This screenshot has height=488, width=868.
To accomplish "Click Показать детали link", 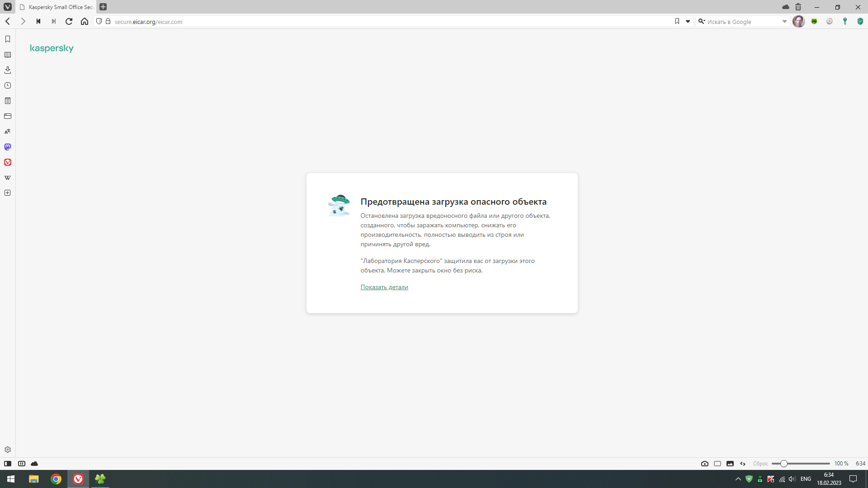I will click(384, 287).
